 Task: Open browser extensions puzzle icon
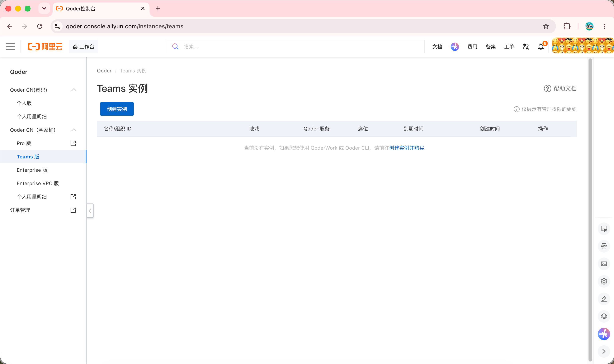tap(567, 26)
